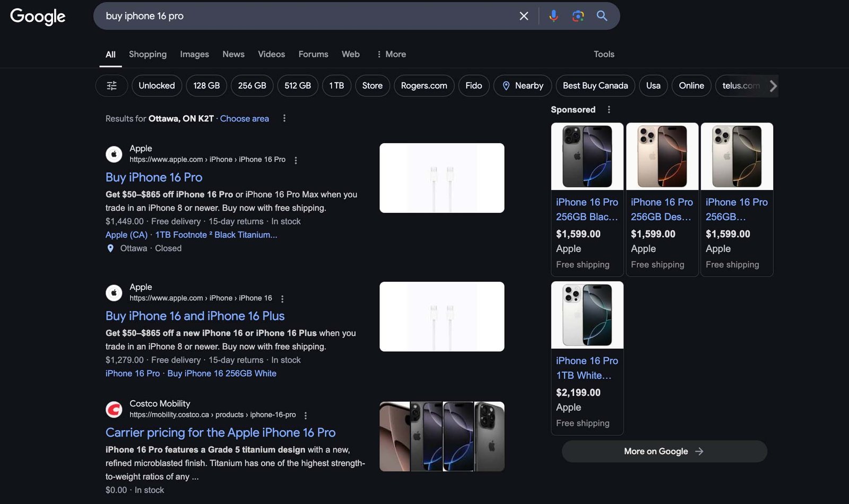Open Costco iPhone 16 Pro thumbnail image
The width and height of the screenshot is (849, 504).
[x=442, y=436]
